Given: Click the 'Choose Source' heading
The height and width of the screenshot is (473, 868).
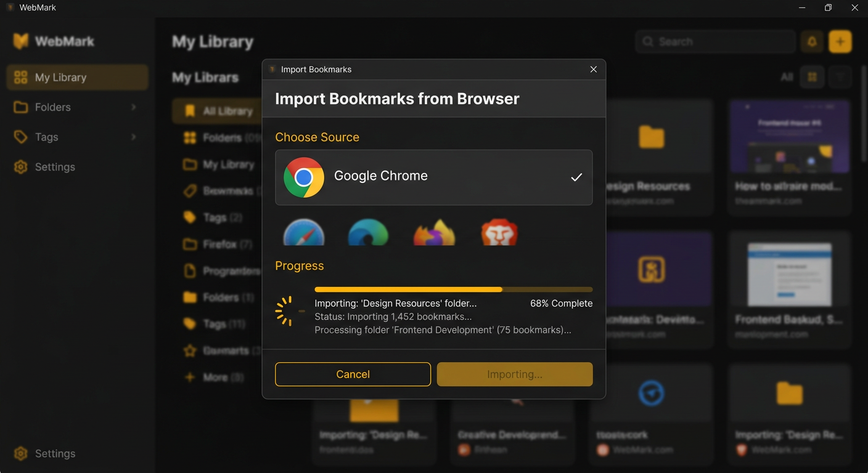Looking at the screenshot, I should 317,137.
